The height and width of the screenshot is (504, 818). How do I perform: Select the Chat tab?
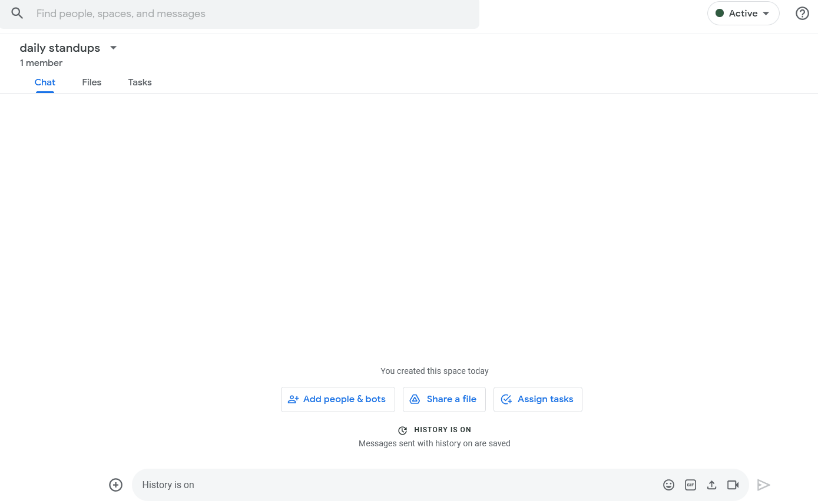tap(45, 82)
